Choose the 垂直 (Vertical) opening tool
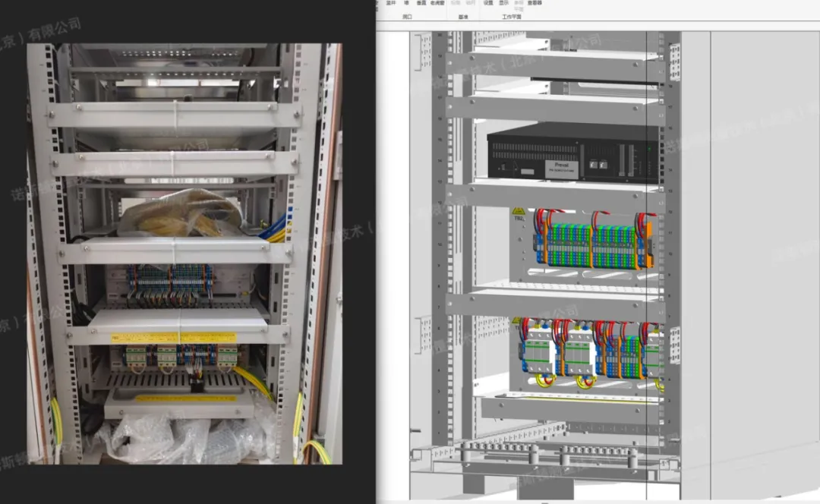Viewport: 820px width, 504px height. pos(421,3)
